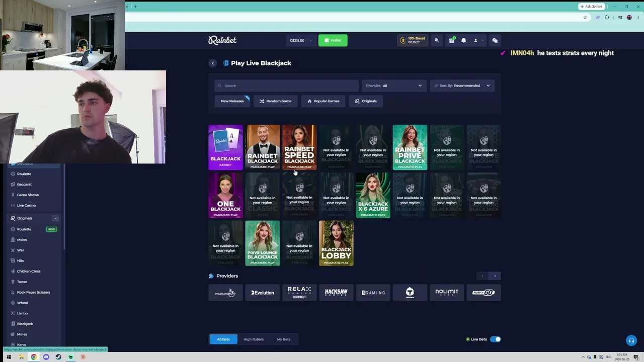Bookmark this page with the star icon

pyautogui.click(x=585, y=18)
